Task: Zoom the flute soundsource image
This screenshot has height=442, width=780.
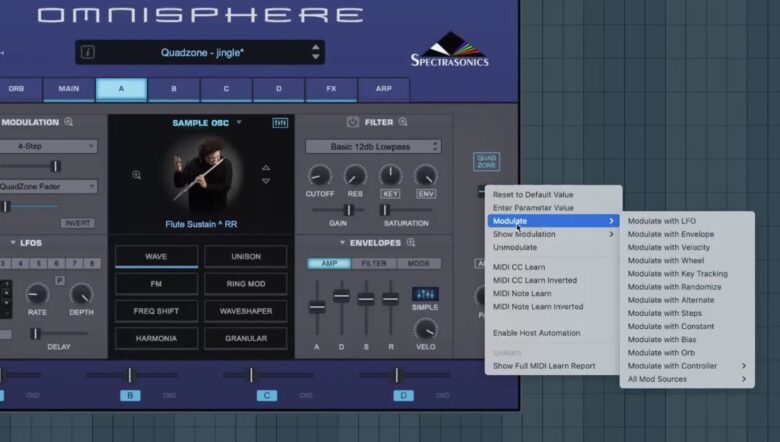Action: [137, 175]
